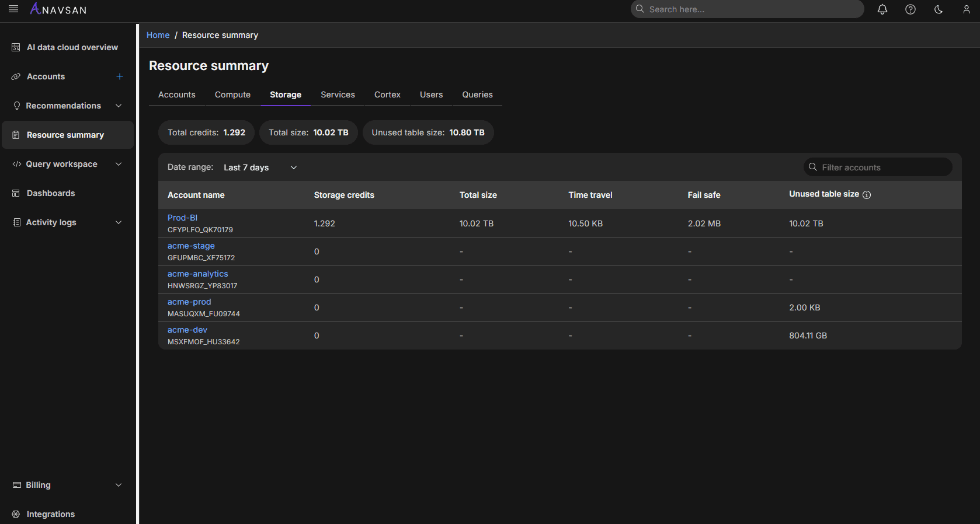
Task: Click the Accounts link icon in sidebar
Action: pos(16,76)
